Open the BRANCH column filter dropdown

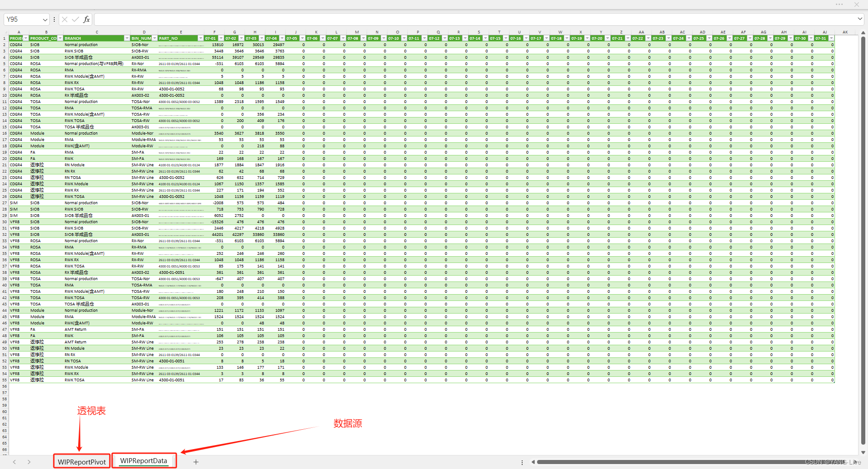tap(127, 38)
